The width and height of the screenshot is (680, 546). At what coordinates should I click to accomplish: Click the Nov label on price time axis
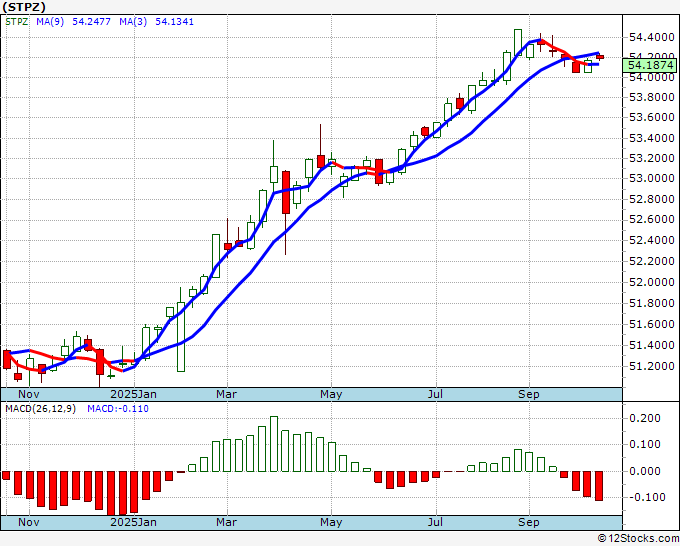pyautogui.click(x=29, y=394)
